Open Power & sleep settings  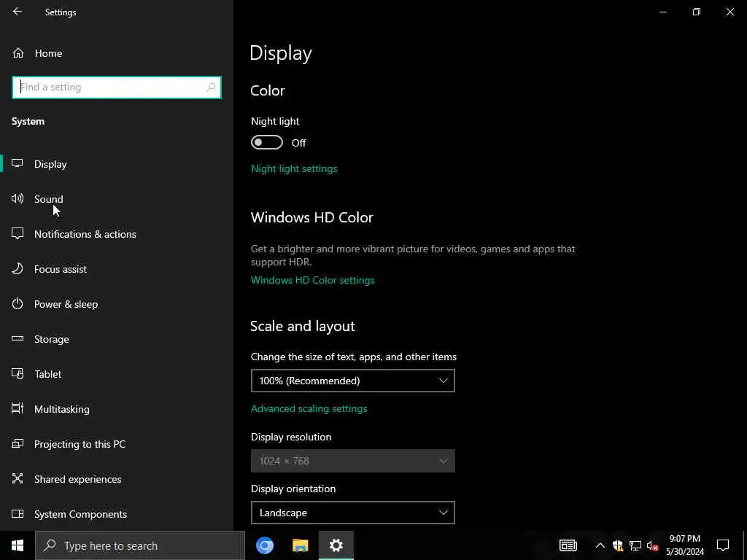(x=117, y=304)
